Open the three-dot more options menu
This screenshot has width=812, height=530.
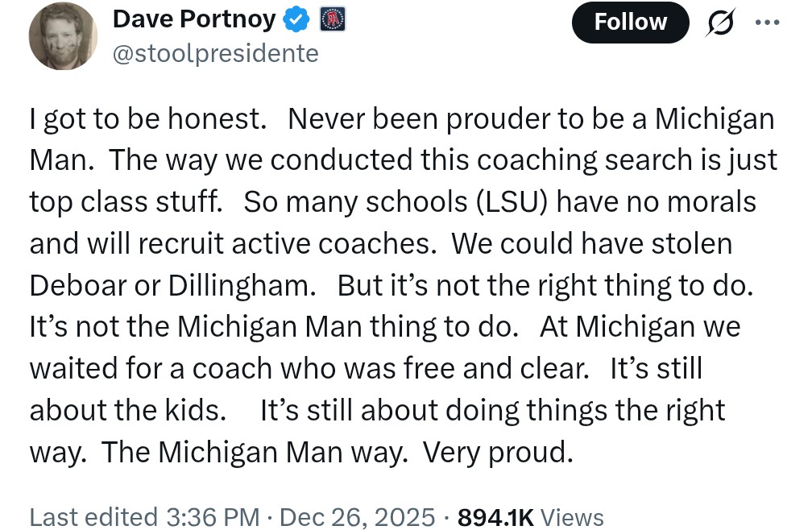[x=768, y=22]
